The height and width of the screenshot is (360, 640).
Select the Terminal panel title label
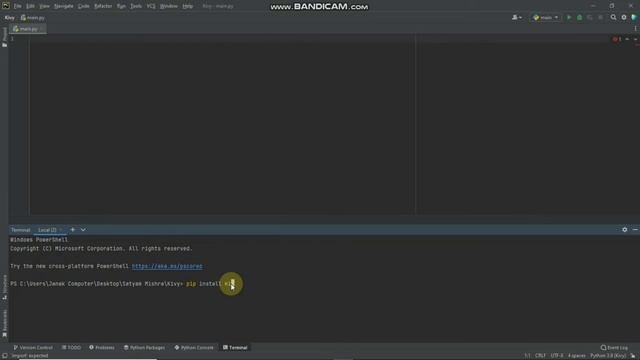pos(20,230)
